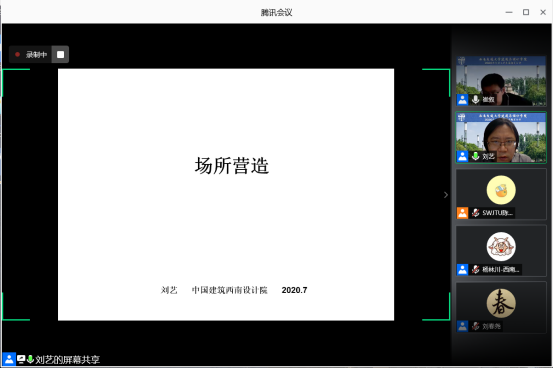Collapse the participant sidebar using the chevron arrow
Screen dimensions: 554x369
click(x=446, y=195)
